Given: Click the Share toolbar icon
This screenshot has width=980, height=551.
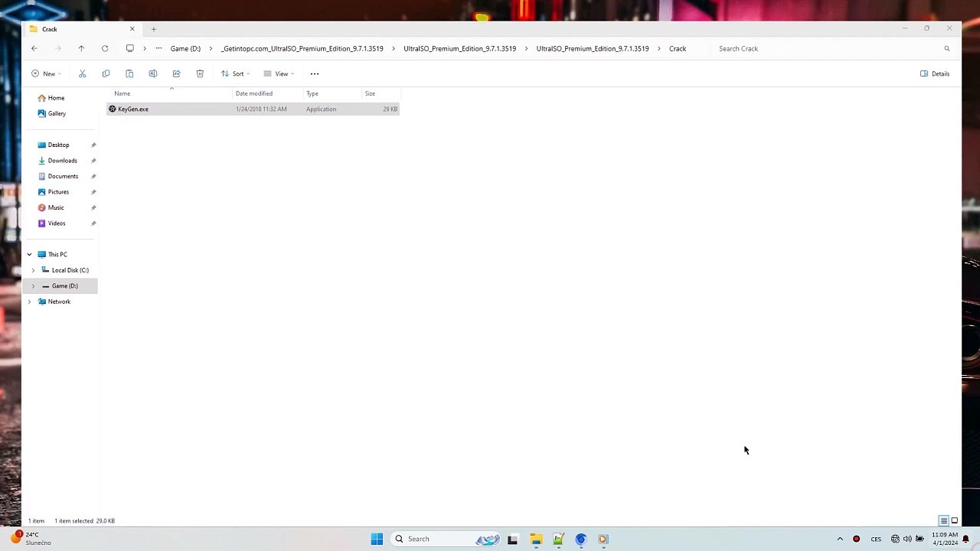Looking at the screenshot, I should coord(176,73).
